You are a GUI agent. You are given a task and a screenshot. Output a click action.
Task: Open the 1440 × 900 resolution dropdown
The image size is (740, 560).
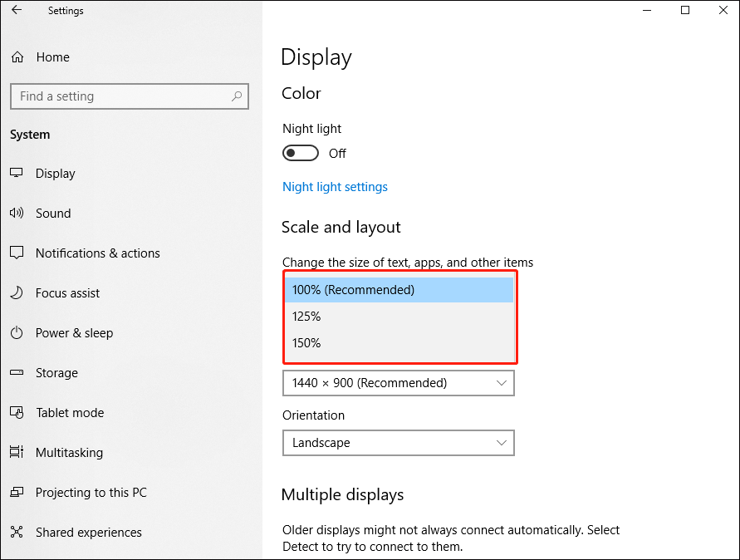pos(398,383)
